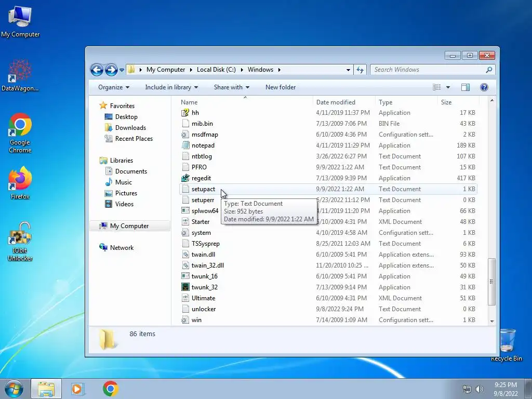This screenshot has height=399, width=532.
Task: Click Local Disk (C:) breadcrumb
Action: point(216,70)
